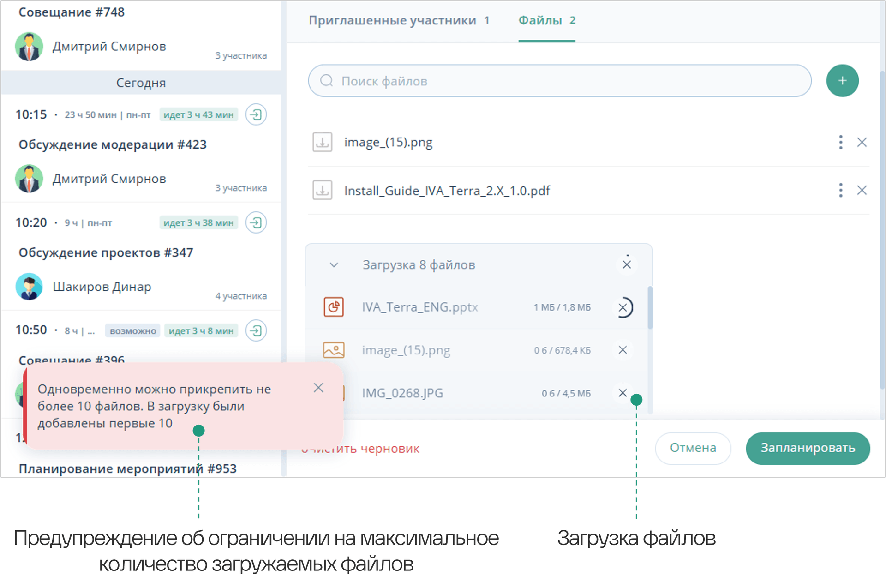Open meeting 'Совещание #748'

[x=72, y=12]
